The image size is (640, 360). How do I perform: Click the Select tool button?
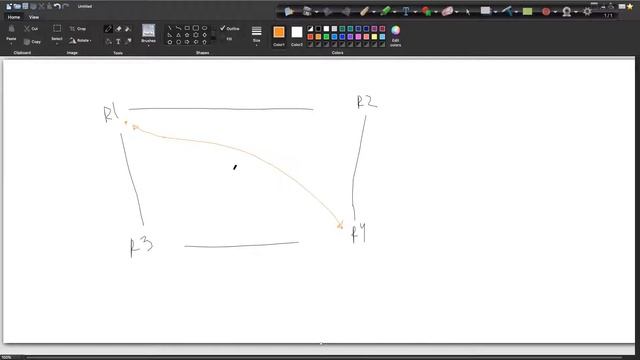point(57,32)
